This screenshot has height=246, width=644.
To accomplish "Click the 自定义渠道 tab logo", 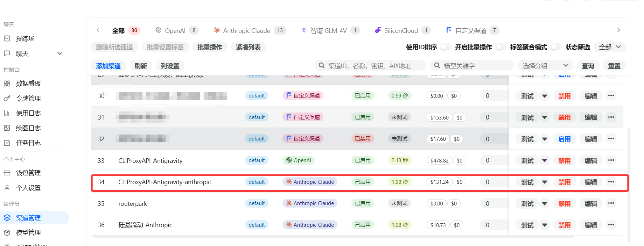I will tap(449, 30).
